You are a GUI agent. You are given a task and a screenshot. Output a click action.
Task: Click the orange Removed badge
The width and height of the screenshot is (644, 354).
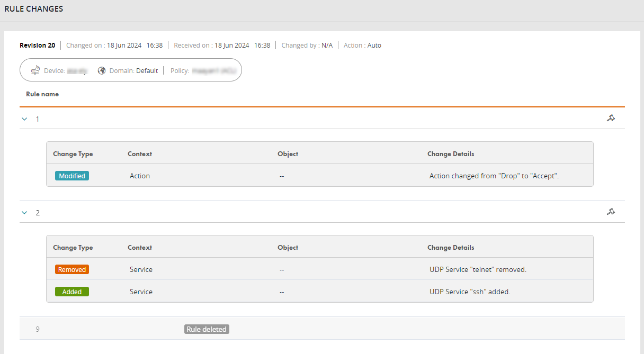pyautogui.click(x=72, y=269)
